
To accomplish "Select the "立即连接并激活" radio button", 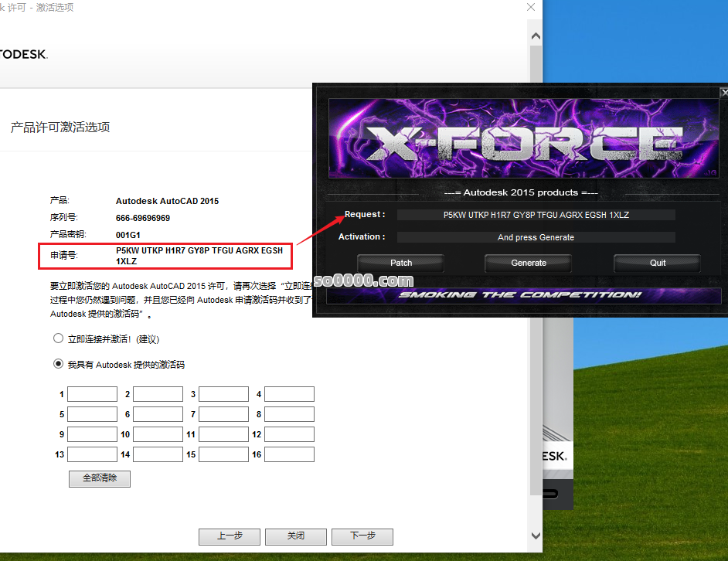I will [58, 338].
